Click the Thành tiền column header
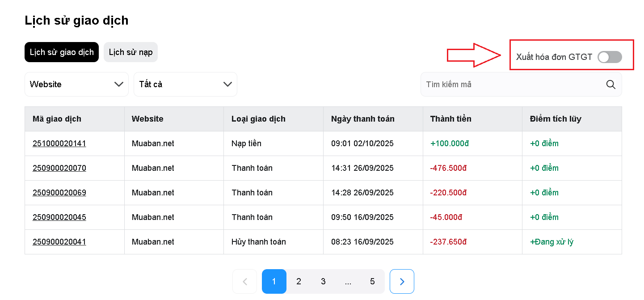The width and height of the screenshot is (644, 300). click(x=450, y=119)
